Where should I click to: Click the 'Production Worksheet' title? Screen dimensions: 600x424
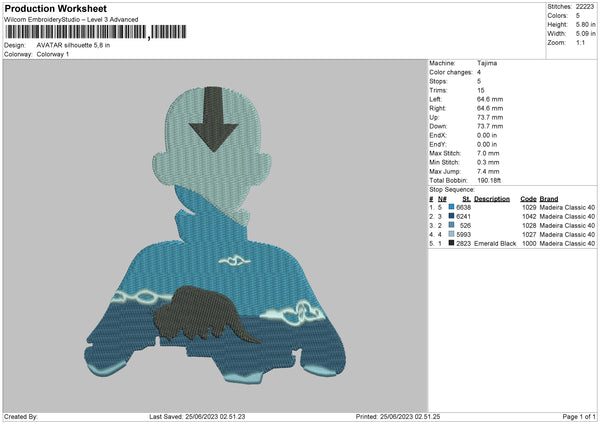tap(55, 8)
